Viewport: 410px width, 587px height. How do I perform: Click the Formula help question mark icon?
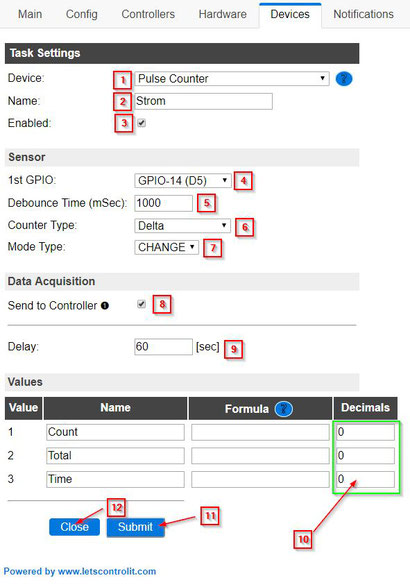click(283, 409)
